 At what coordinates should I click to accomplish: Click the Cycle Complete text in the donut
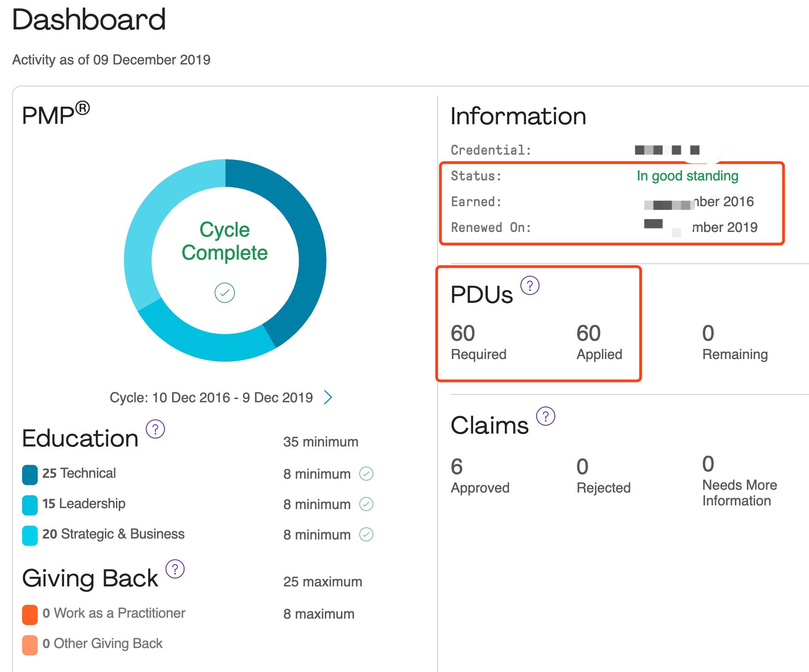coord(225,241)
